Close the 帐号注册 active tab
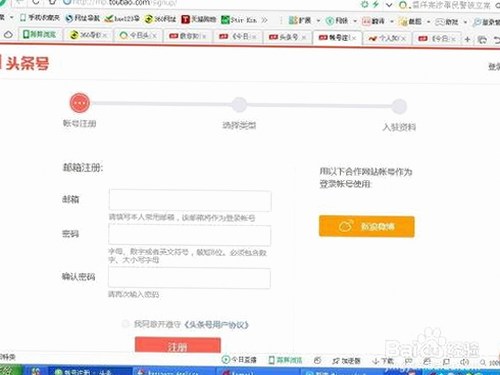 pos(353,38)
